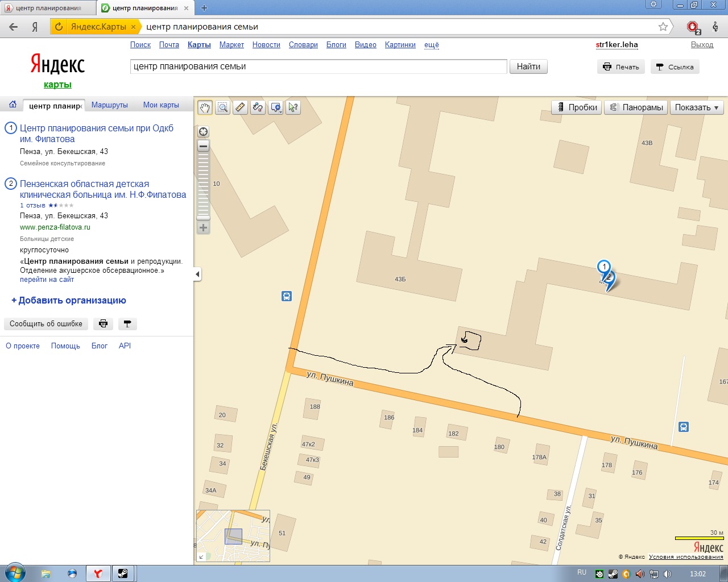The image size is (728, 582).
Task: Switch to the Мои карты tab
Action: [x=161, y=105]
